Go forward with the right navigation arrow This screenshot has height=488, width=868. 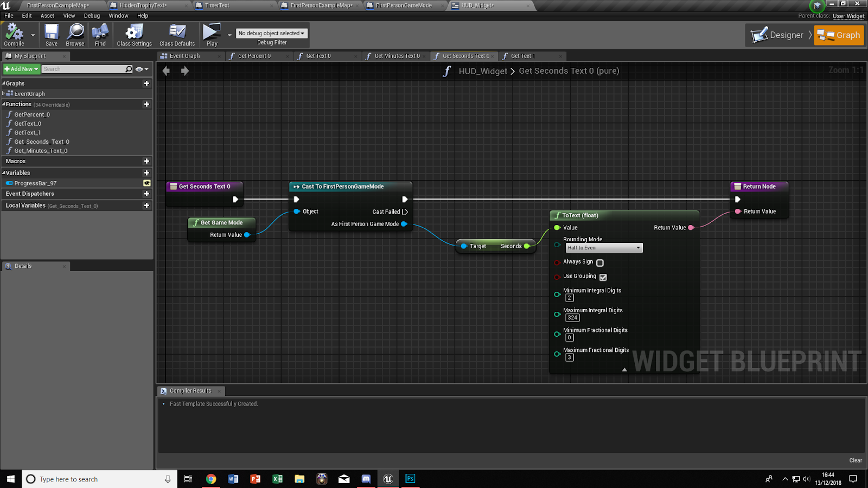pos(185,71)
